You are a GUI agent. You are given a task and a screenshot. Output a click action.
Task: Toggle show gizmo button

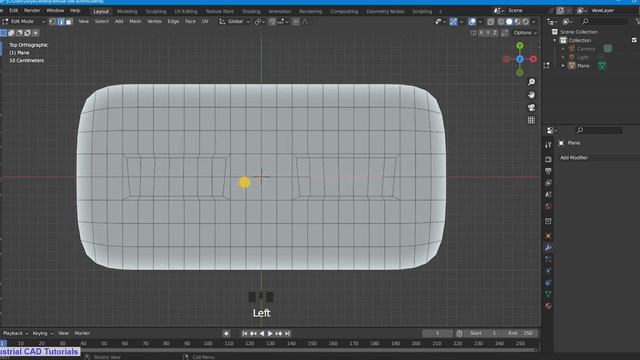(453, 22)
